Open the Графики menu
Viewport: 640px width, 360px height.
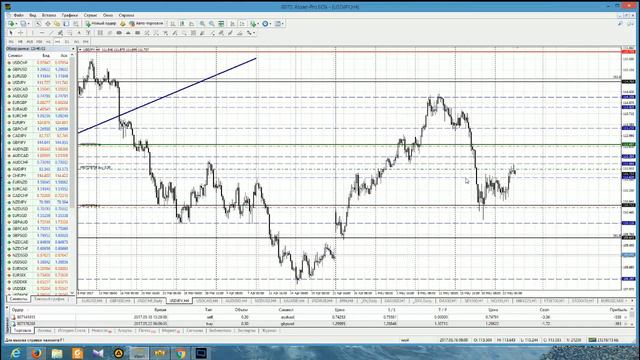[x=70, y=15]
